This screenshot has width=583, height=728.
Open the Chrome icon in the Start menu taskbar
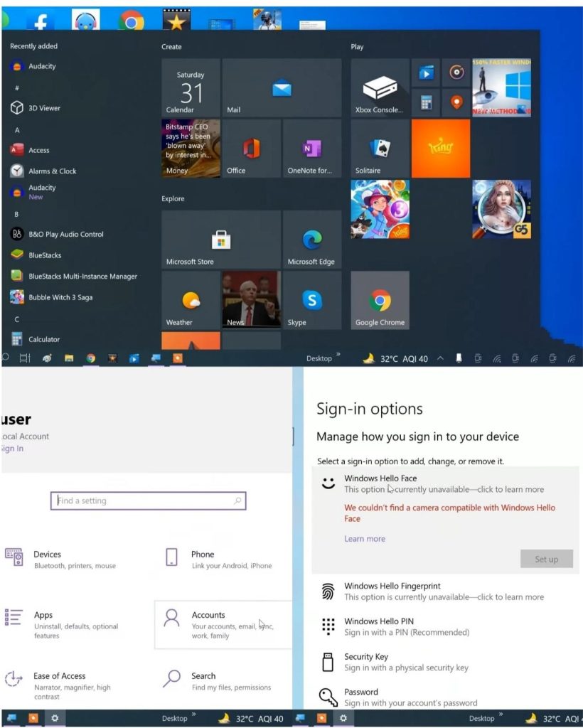pyautogui.click(x=91, y=358)
